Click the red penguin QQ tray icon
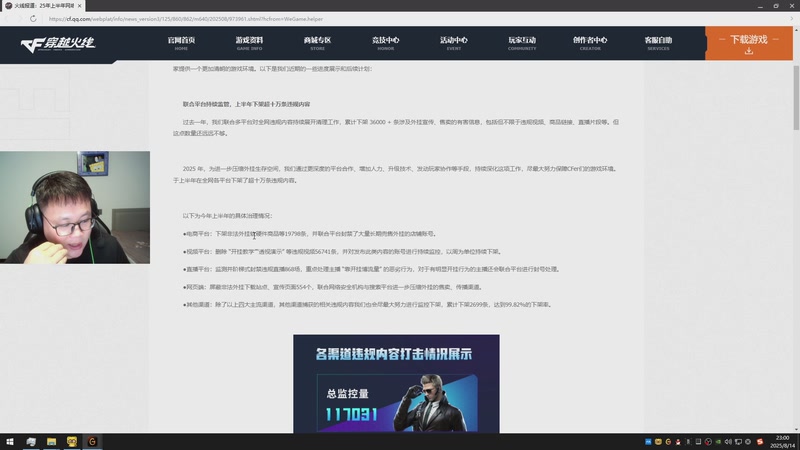Viewport: 800px width, 450px height. click(x=678, y=442)
